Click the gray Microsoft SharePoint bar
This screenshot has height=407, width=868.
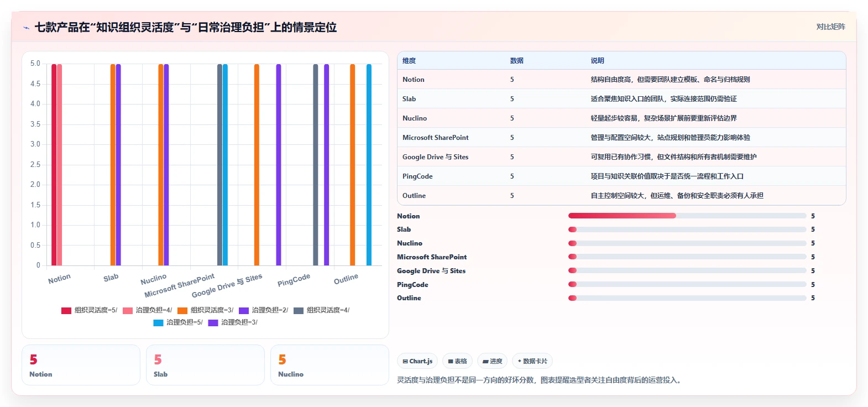pyautogui.click(x=219, y=165)
